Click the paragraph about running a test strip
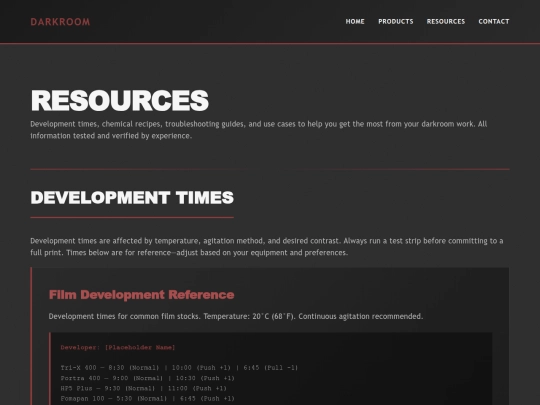This screenshot has width=540, height=405. pyautogui.click(x=267, y=247)
